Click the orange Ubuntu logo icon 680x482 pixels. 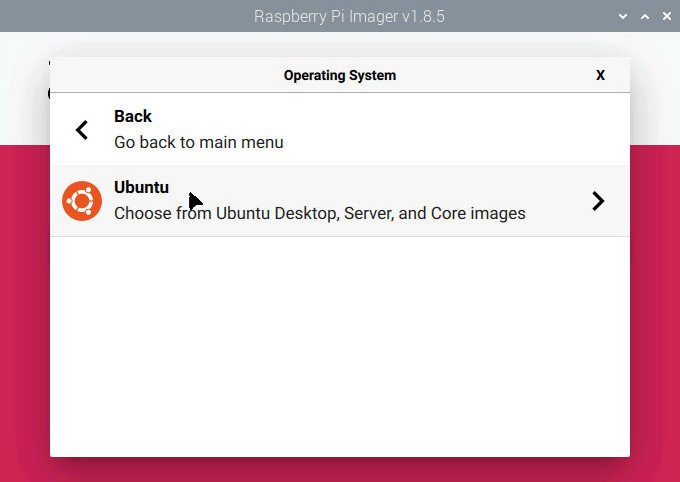point(82,201)
